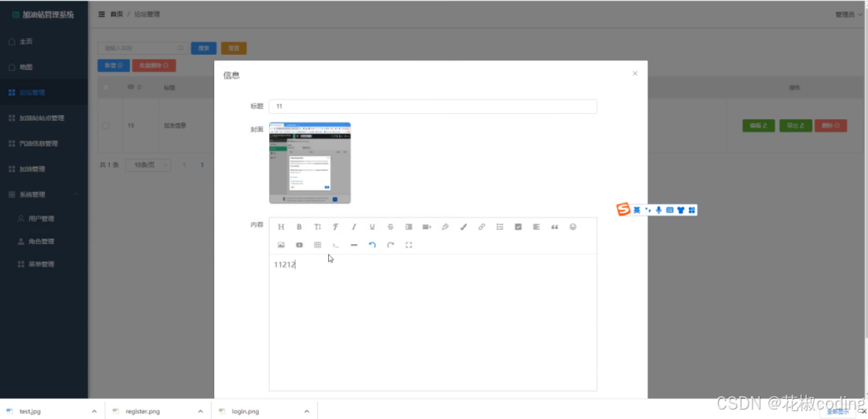Click the orange 重置 button
Image resolution: width=868 pixels, height=419 pixels.
click(234, 48)
